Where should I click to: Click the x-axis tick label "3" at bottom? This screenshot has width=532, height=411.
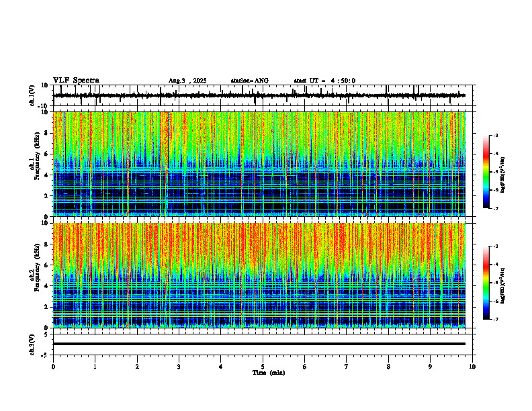pyautogui.click(x=179, y=367)
